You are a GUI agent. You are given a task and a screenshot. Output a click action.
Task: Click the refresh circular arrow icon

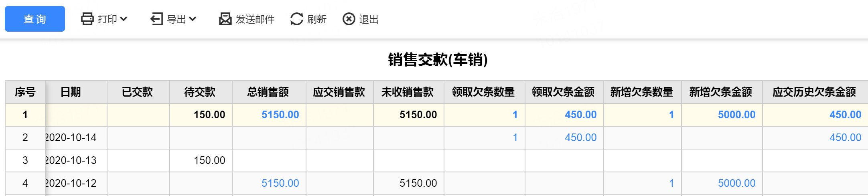click(x=297, y=19)
